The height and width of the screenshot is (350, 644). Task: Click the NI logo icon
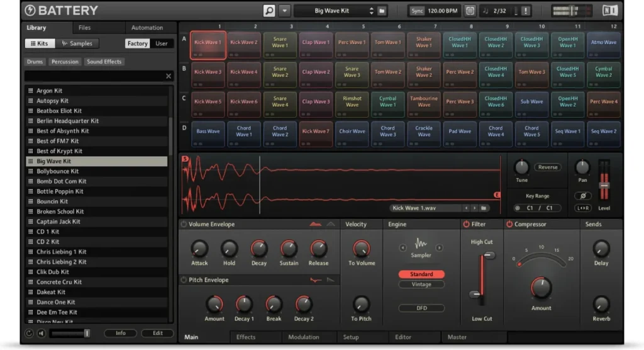tap(610, 11)
